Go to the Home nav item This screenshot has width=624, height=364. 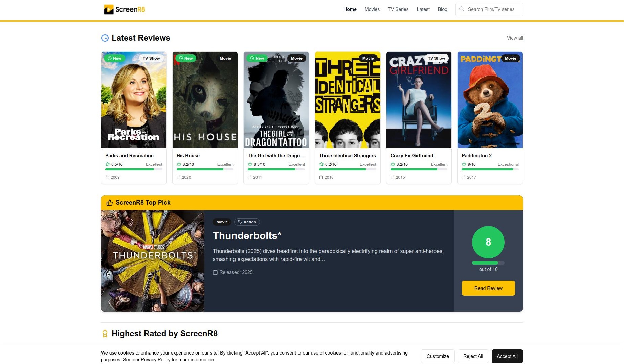[350, 9]
